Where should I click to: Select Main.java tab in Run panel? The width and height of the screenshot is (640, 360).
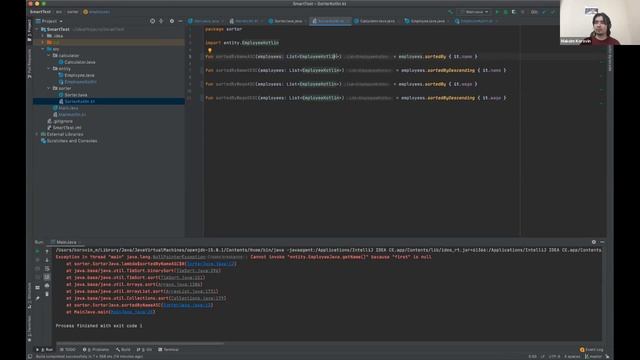pos(65,242)
